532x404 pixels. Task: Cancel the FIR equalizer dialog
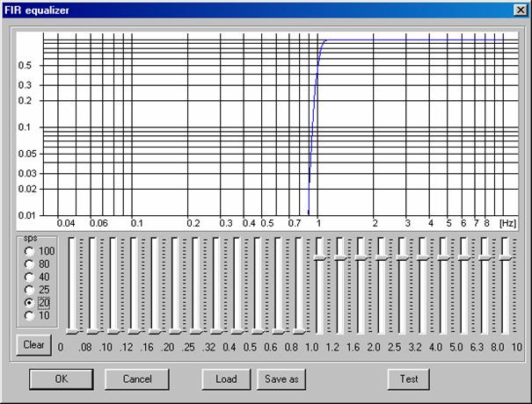tap(137, 379)
